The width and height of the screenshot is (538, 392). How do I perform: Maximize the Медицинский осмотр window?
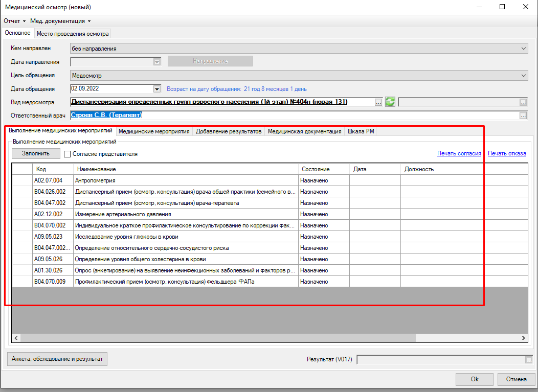coord(502,7)
